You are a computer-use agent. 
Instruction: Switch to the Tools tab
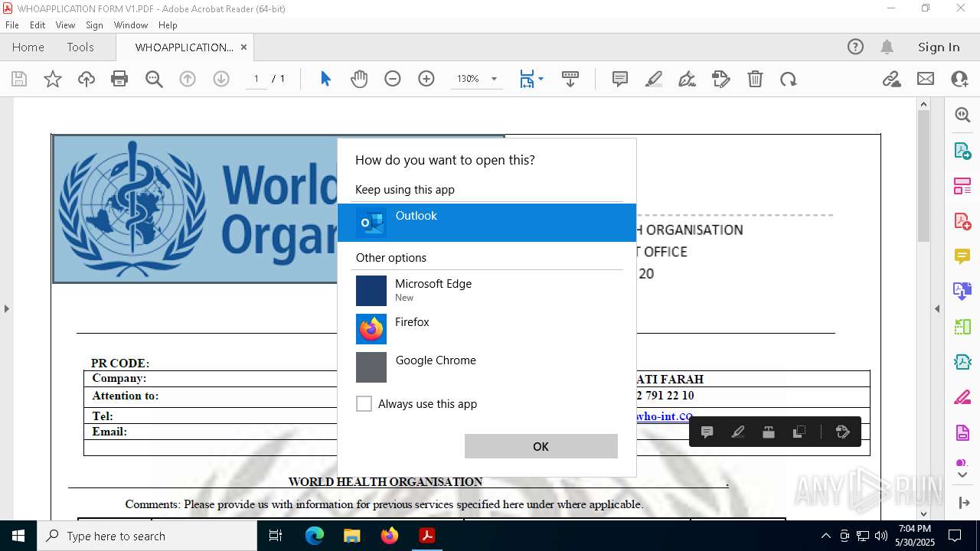[x=80, y=47]
